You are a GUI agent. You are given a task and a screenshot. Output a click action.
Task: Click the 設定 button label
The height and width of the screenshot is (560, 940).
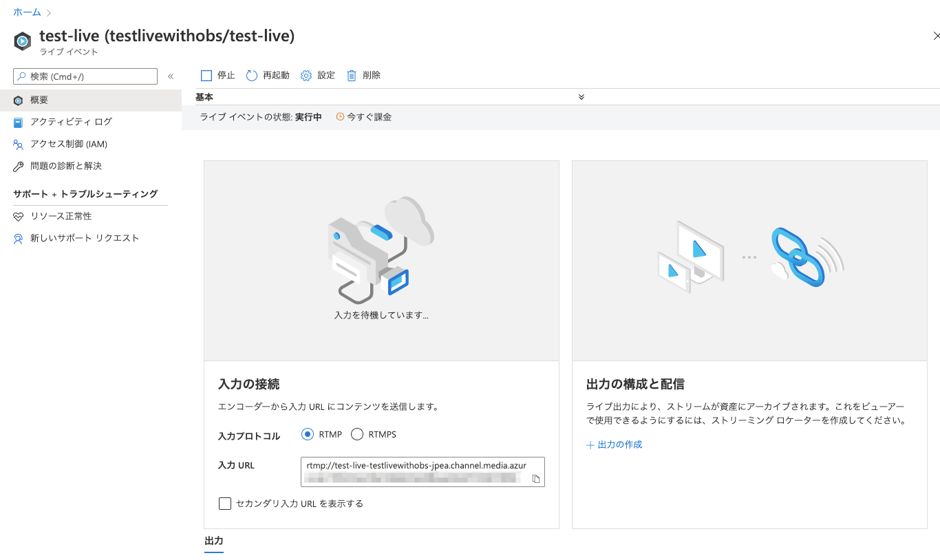pos(326,76)
